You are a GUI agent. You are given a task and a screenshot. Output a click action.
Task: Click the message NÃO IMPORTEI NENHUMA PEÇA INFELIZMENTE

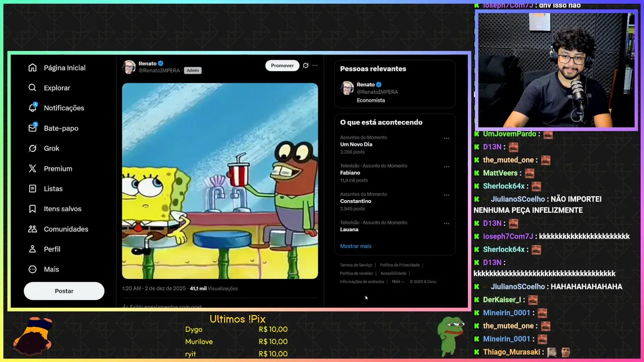(x=537, y=205)
